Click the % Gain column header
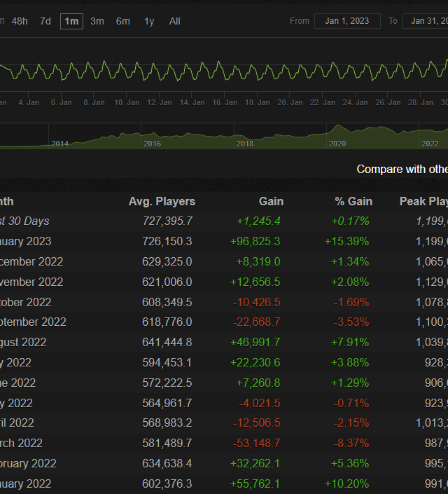448x494 pixels. (353, 201)
